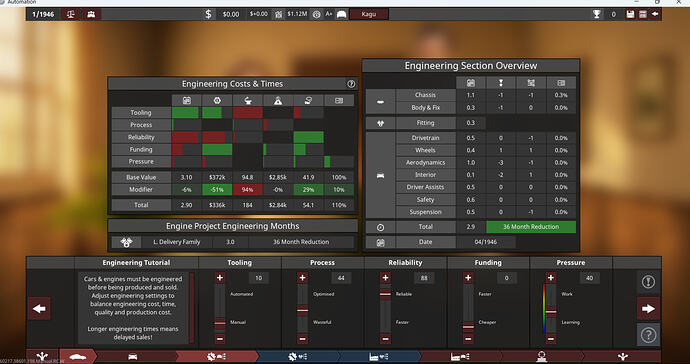690x364 pixels.
Task: Click the exclamation warning icon button
Action: (x=648, y=282)
